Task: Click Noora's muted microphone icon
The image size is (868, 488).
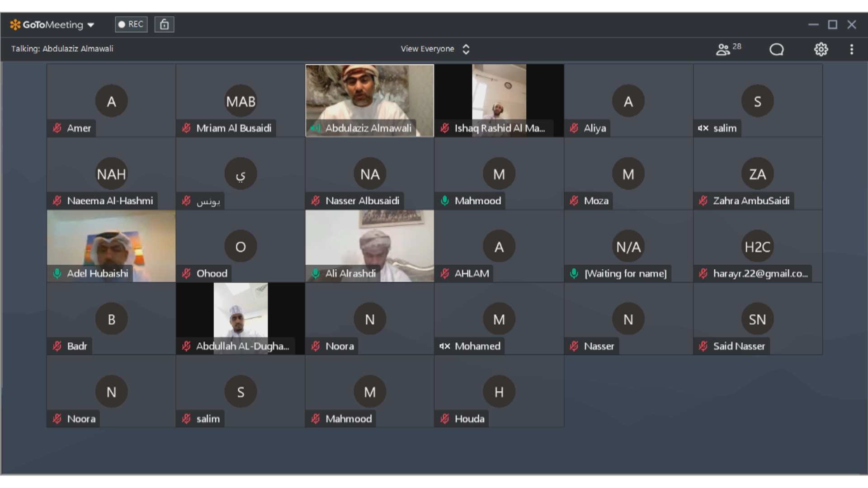Action: [316, 346]
